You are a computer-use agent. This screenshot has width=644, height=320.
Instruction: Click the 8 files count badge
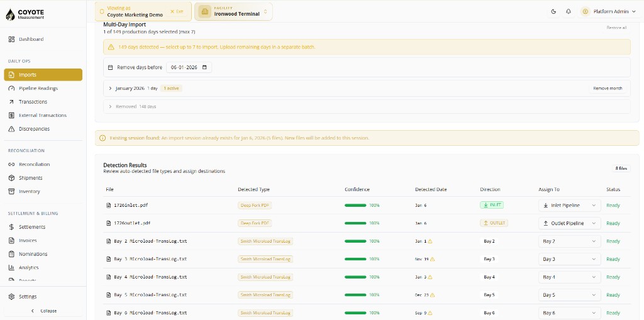[621, 168]
